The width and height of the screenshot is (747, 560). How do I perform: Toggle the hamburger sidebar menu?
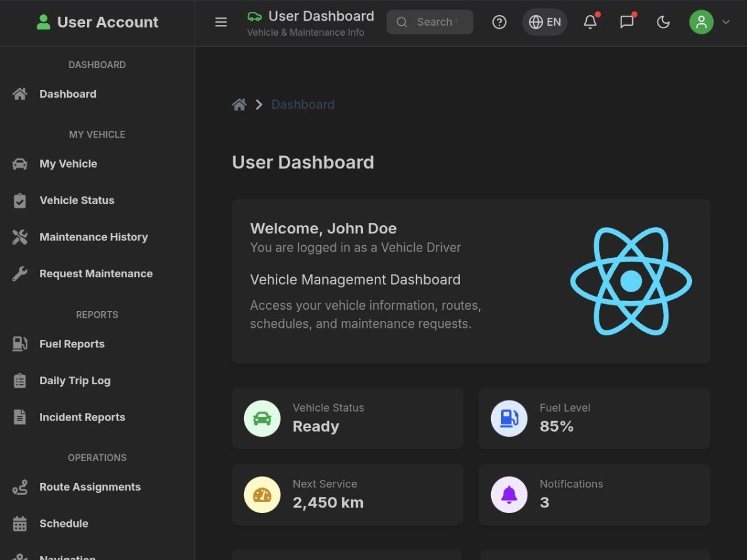click(x=221, y=22)
